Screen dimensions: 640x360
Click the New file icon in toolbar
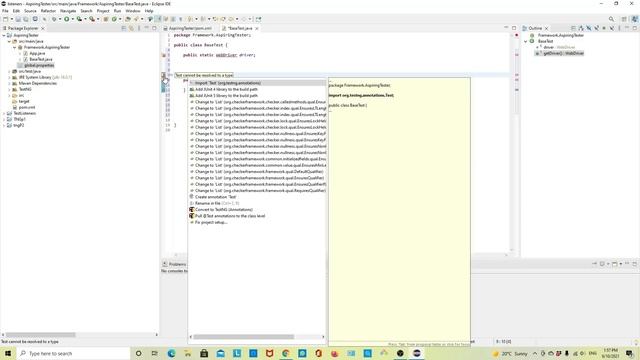pyautogui.click(x=6, y=19)
